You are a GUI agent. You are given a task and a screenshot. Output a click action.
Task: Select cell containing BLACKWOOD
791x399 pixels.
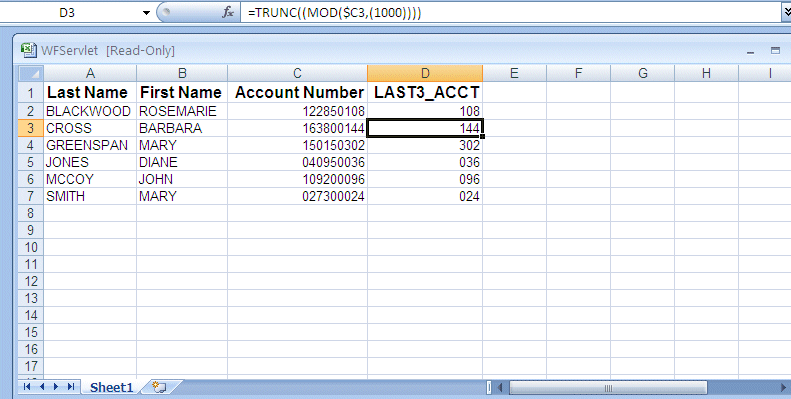coord(90,111)
